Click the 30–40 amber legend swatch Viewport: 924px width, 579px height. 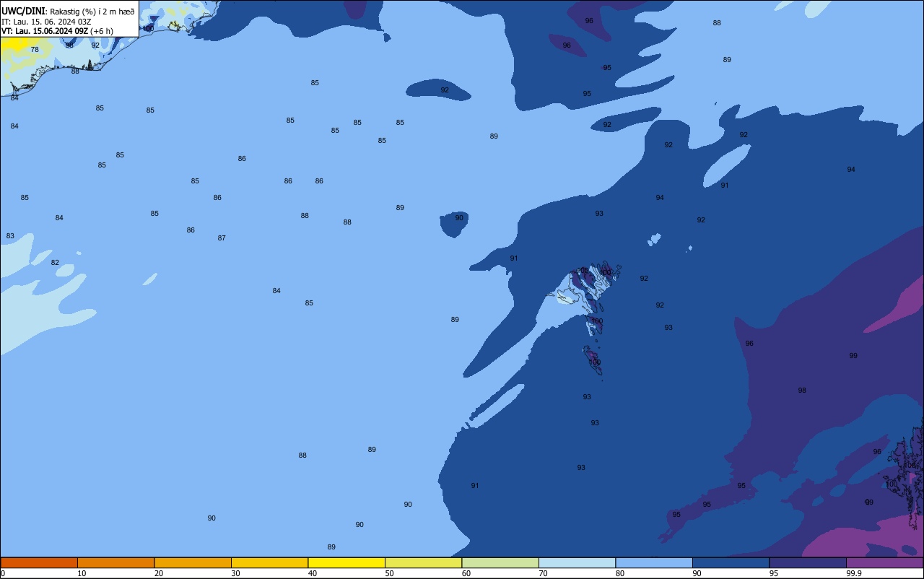coord(269,562)
